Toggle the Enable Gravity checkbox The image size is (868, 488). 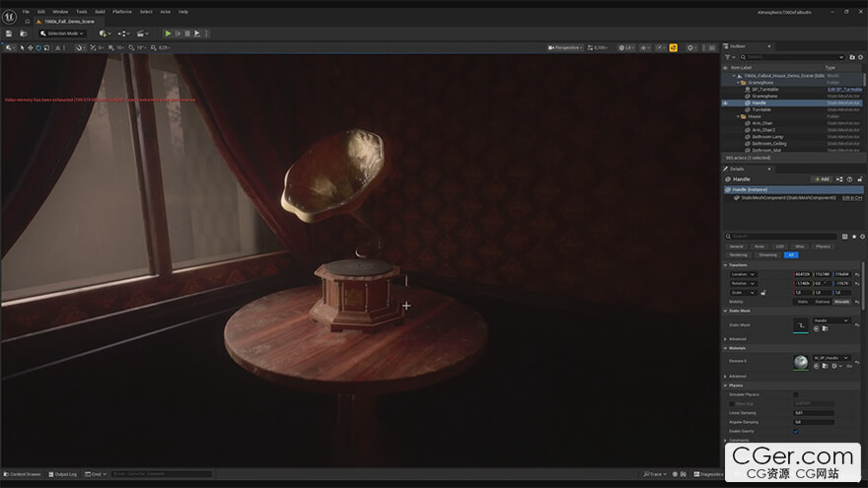[x=796, y=431]
